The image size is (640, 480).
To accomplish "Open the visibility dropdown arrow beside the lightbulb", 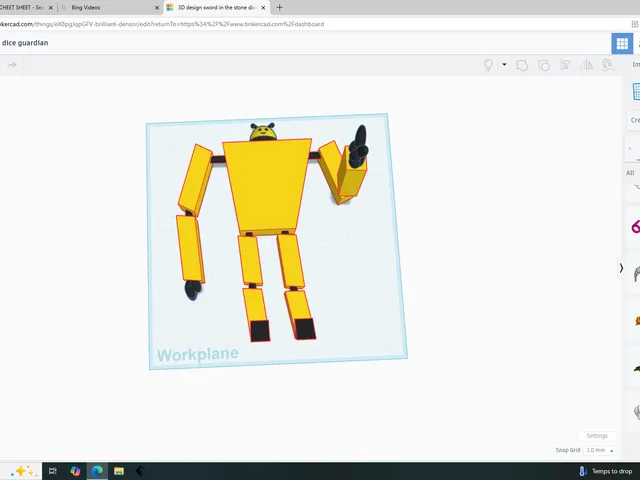I will 504,64.
